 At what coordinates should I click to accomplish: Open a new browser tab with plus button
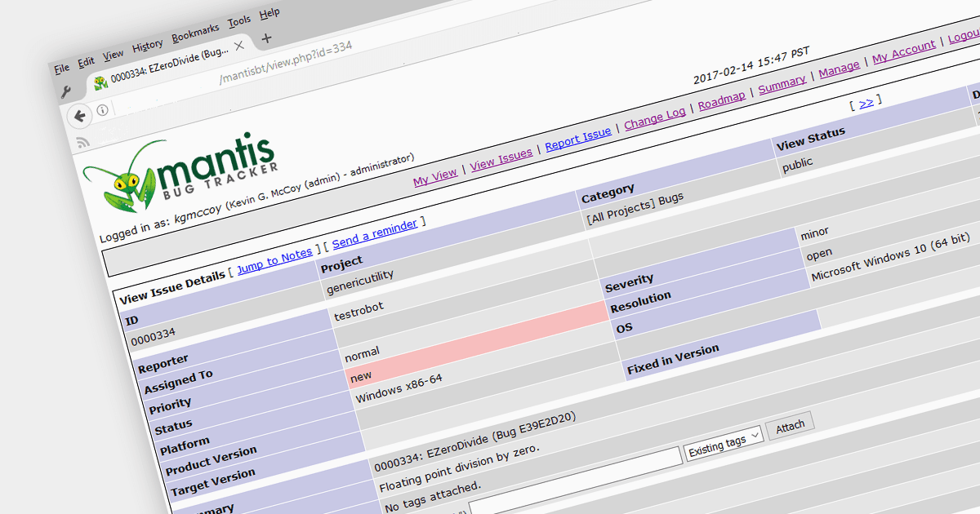266,38
